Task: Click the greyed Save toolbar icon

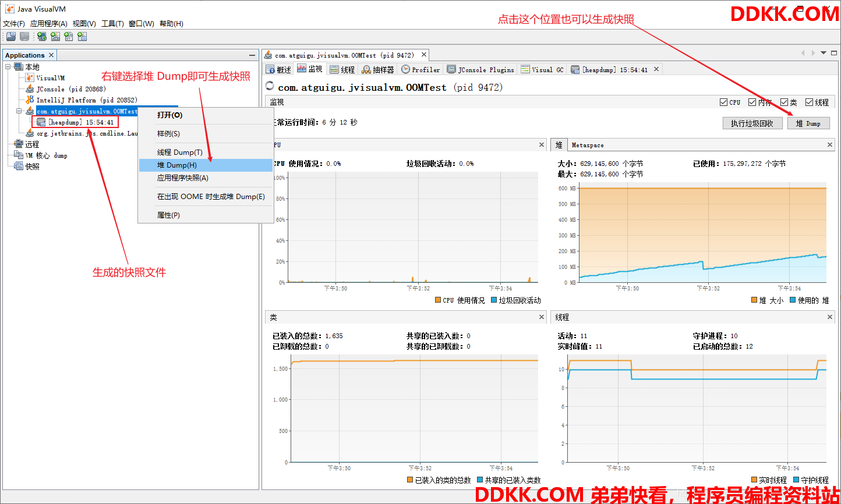Action: [24, 37]
